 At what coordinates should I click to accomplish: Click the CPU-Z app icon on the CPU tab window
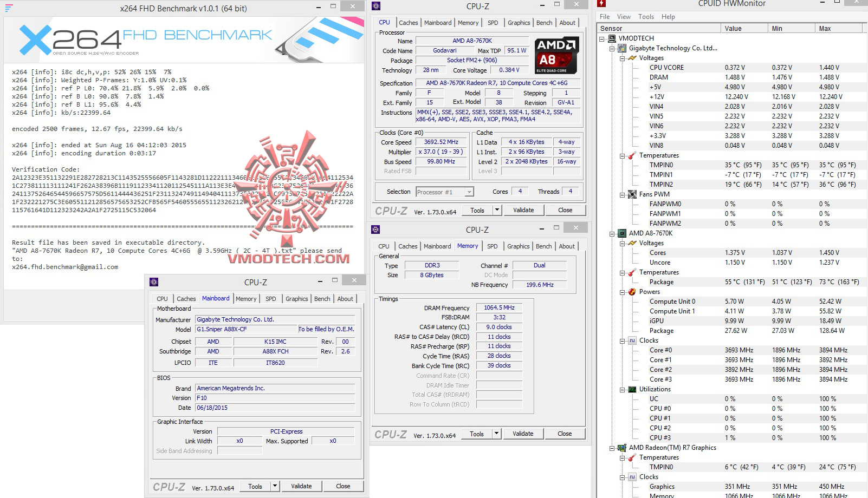(x=377, y=6)
